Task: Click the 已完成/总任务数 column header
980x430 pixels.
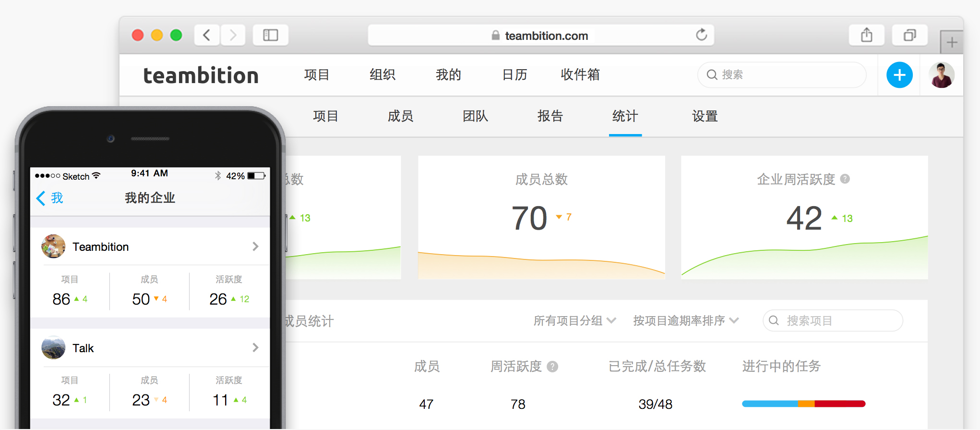Action: tap(657, 367)
